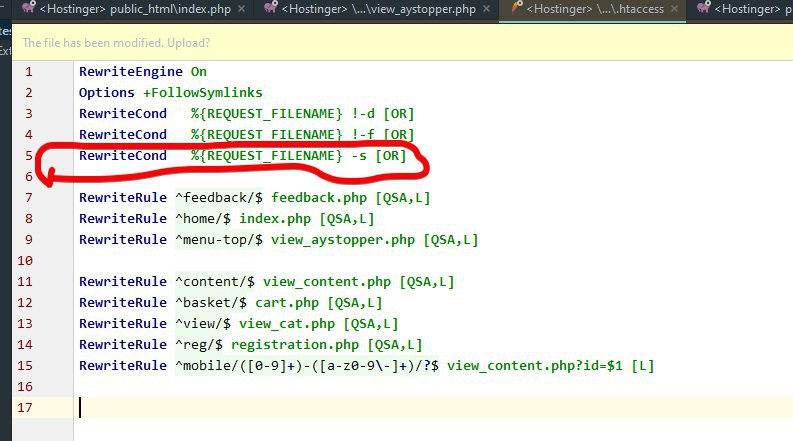Viewport: 793px width, 441px height.
Task: Click 'view_content.php' on line 11
Action: 327,282
